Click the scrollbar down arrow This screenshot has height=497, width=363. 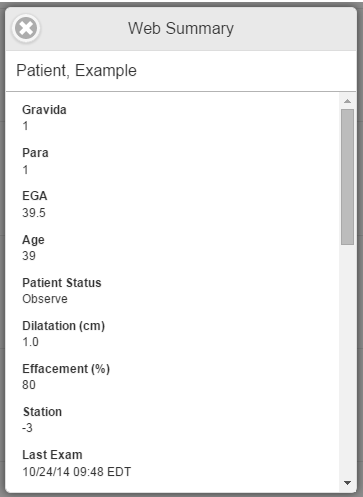(x=347, y=483)
